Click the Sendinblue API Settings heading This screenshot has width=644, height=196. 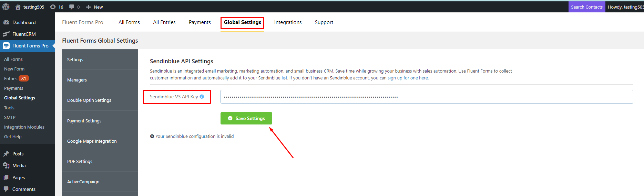click(182, 61)
